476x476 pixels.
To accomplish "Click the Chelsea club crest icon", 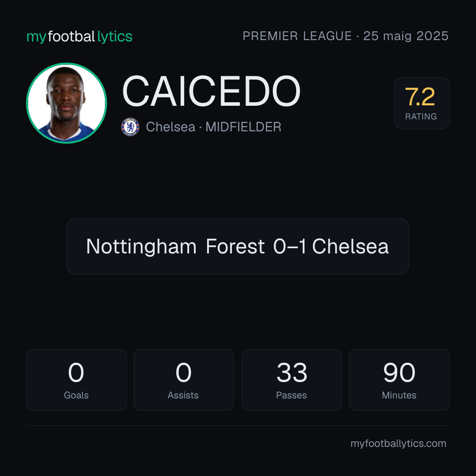I will pos(130,127).
